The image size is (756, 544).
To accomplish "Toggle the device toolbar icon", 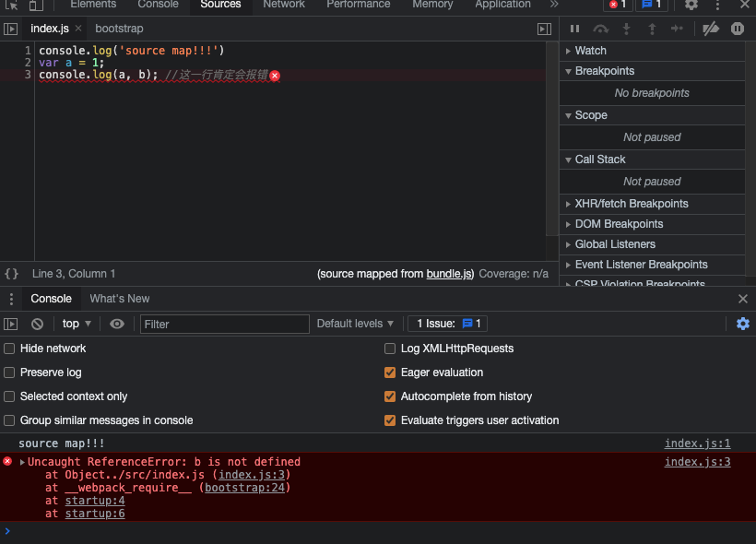I will (36, 5).
